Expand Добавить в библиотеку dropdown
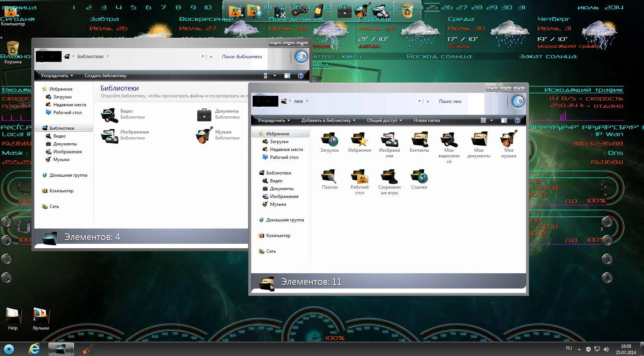The height and width of the screenshot is (356, 644). click(x=328, y=120)
